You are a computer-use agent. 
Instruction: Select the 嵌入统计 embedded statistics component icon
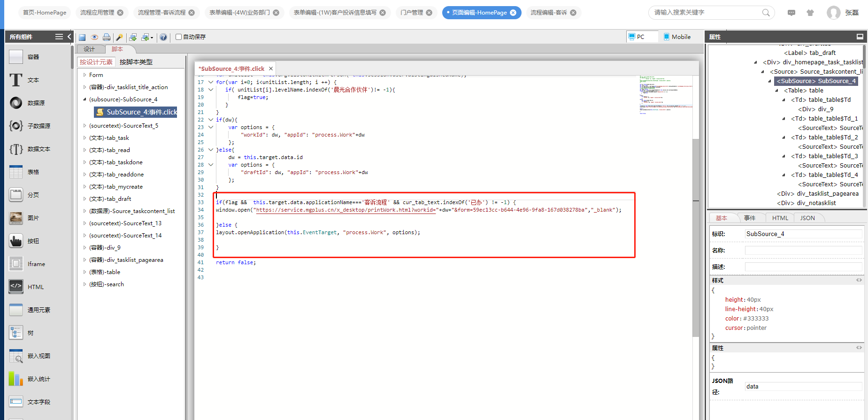[16, 379]
